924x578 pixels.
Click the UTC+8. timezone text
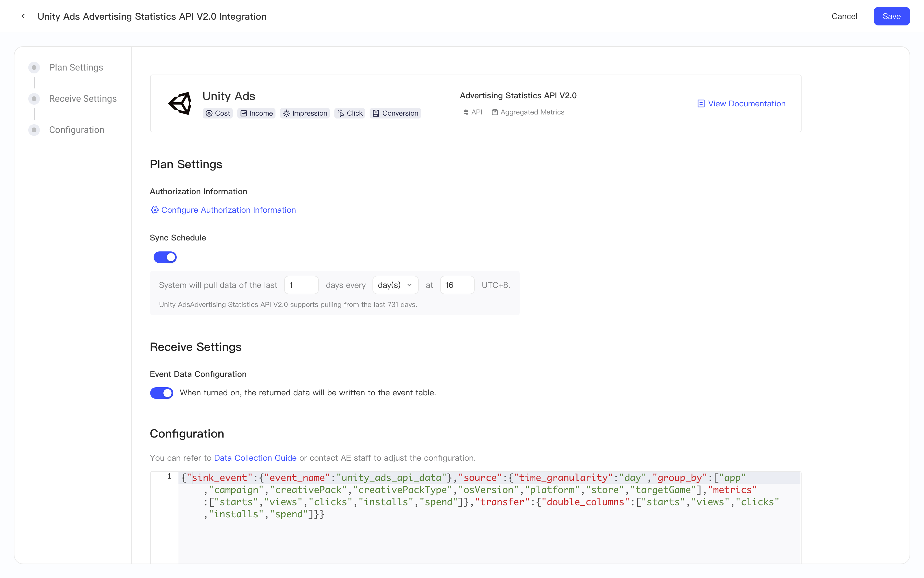point(495,285)
